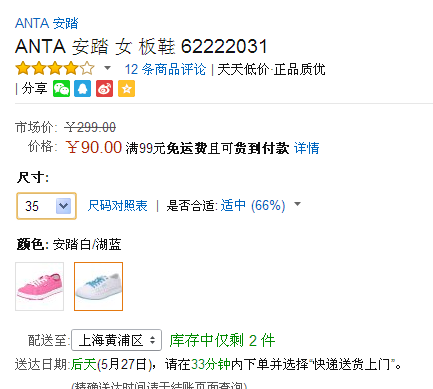Screen dimensions: 433x389
Task: Share via the WeChat icon
Action: [x=62, y=89]
